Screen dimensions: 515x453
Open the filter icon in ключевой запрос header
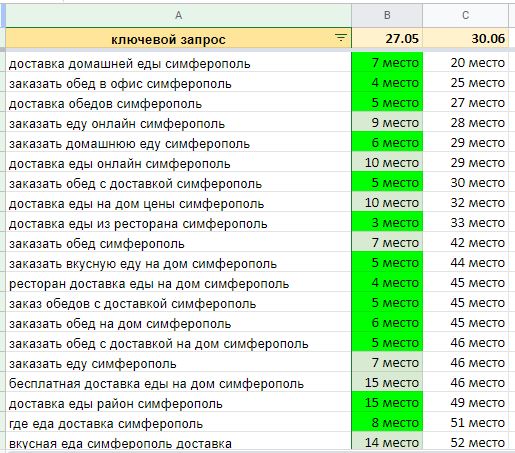(340, 38)
